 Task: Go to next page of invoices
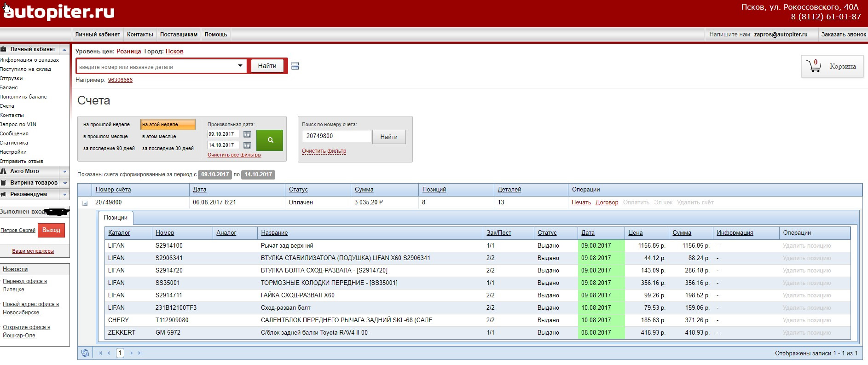point(132,353)
